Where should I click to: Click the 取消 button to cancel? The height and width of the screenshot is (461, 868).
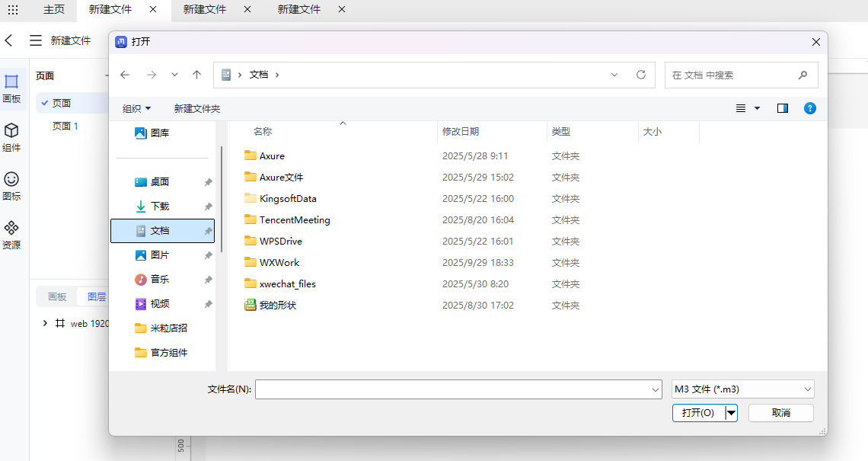coord(780,412)
